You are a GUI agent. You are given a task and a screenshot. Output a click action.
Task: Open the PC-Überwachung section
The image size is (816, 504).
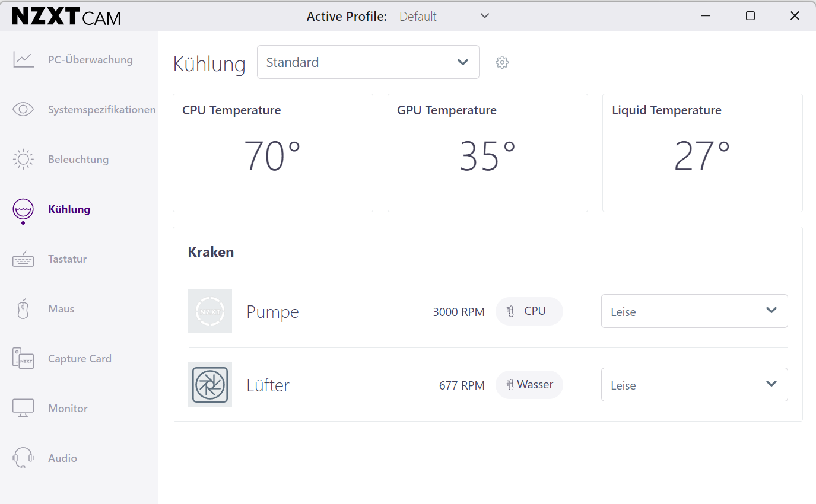79,59
